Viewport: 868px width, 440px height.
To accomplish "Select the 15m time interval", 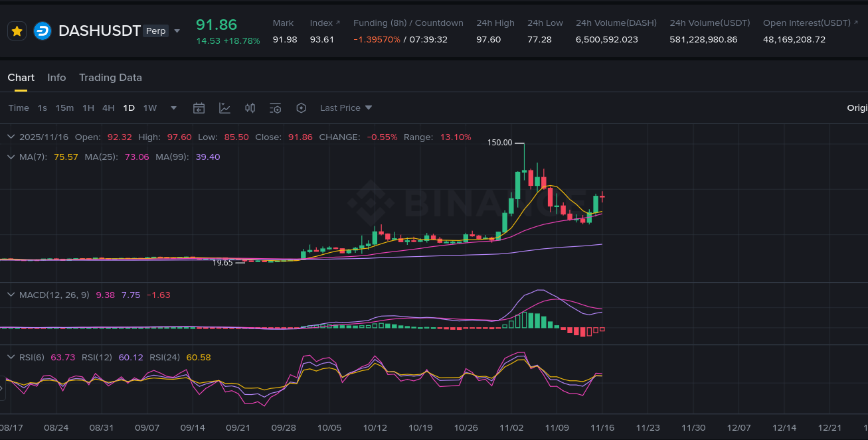I will coord(64,108).
